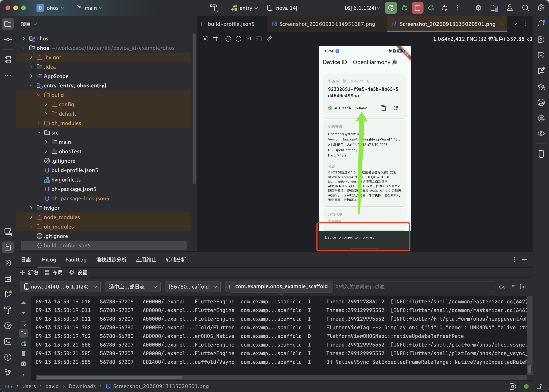
Task: Open the 堆栈跟踪分析 tab
Action: coord(111,260)
